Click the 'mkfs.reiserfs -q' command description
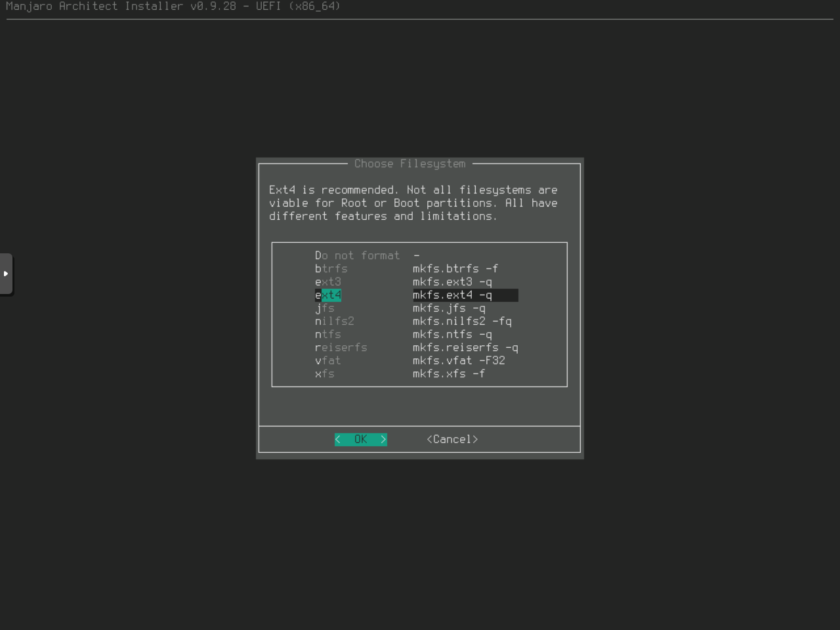840x630 pixels. [x=465, y=347]
